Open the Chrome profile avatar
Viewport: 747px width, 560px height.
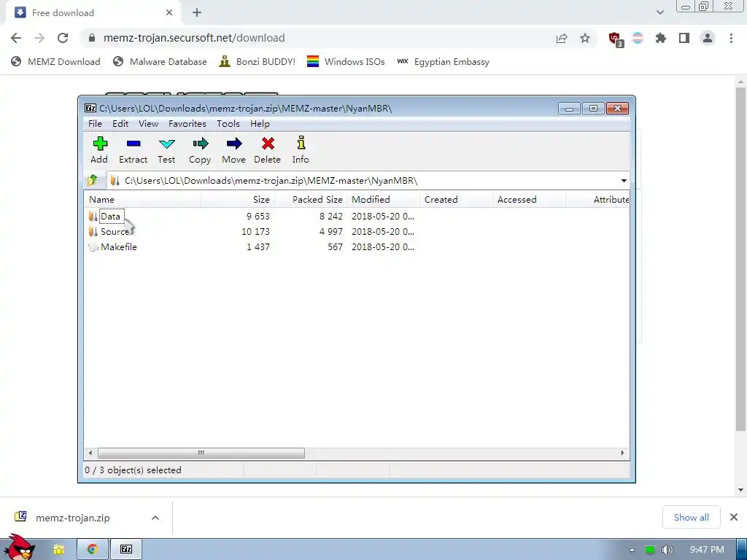pyautogui.click(x=708, y=38)
